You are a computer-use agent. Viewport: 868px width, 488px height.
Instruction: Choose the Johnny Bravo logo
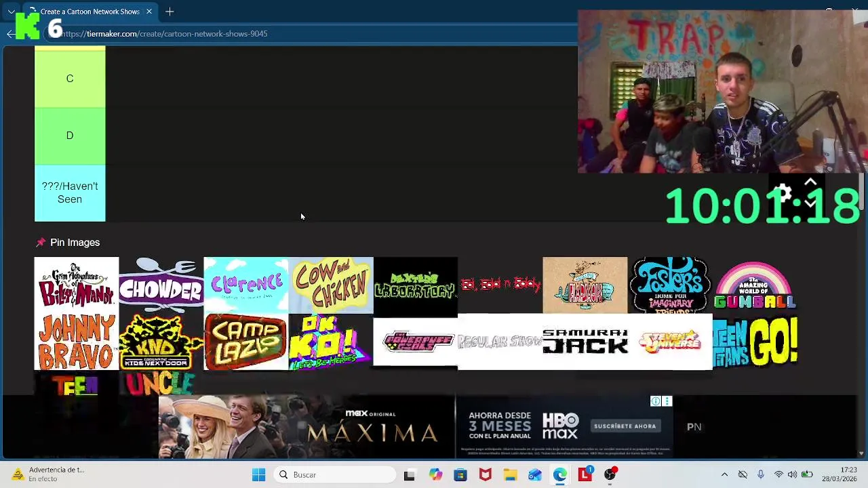[77, 342]
